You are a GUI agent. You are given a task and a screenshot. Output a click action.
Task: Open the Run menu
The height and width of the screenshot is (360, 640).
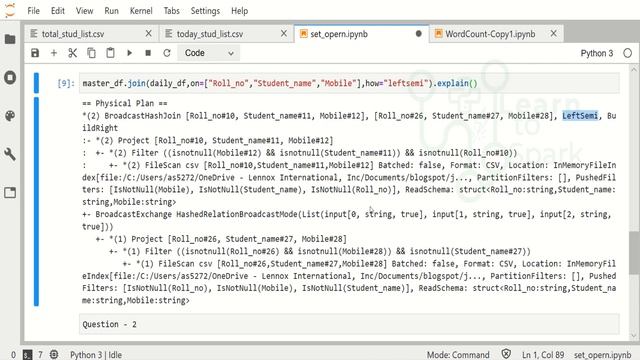click(x=111, y=11)
